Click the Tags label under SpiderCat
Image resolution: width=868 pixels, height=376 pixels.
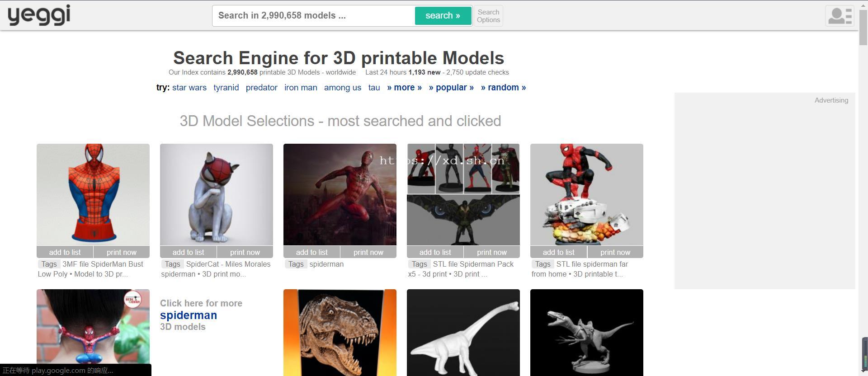(172, 264)
